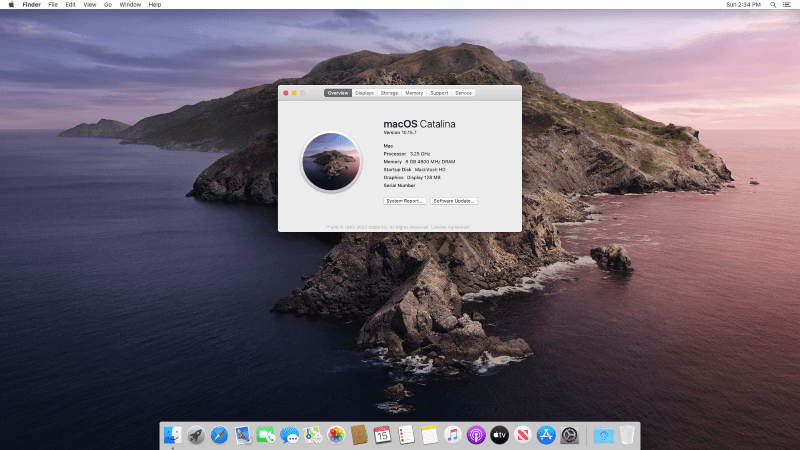Launch Photos from the dock
The height and width of the screenshot is (450, 800).
click(x=336, y=435)
